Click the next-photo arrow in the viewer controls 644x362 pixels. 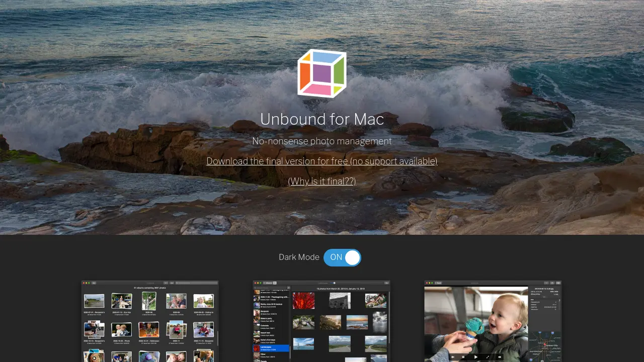point(500,357)
